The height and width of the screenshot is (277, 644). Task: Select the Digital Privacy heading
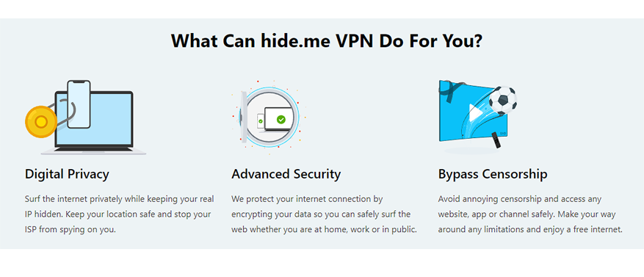pyautogui.click(x=67, y=174)
